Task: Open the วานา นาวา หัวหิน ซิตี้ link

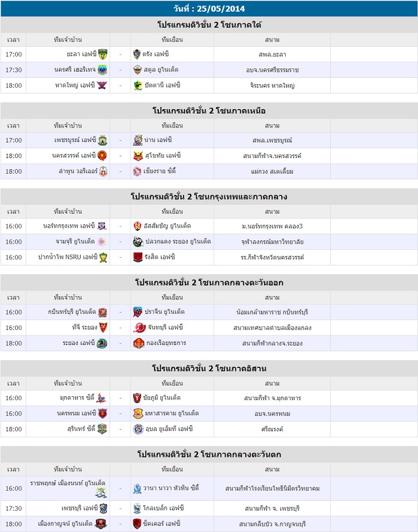Action: tap(172, 488)
